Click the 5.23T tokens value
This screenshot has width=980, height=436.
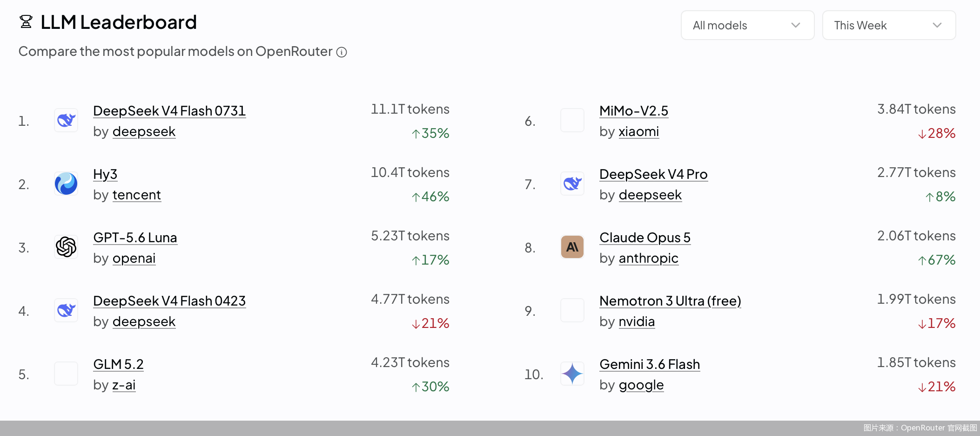(410, 236)
